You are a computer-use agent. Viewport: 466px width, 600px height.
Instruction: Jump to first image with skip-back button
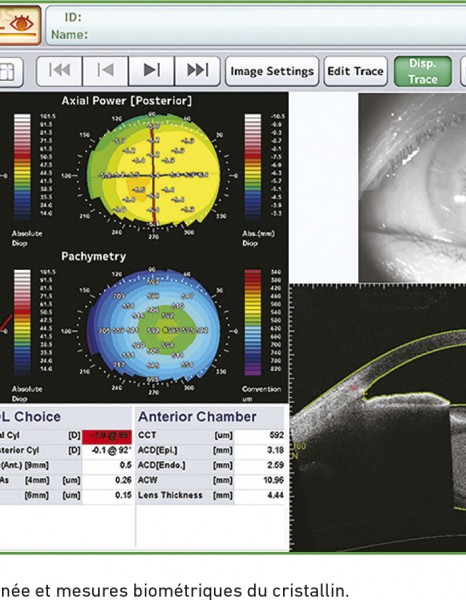tap(59, 71)
